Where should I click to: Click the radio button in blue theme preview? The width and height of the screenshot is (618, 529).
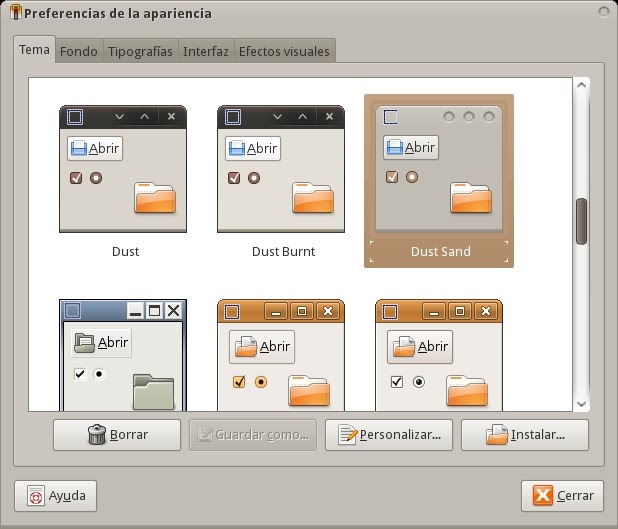tap(99, 374)
